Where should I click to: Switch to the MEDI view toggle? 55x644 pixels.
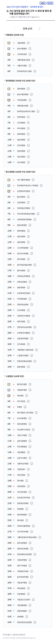click(43, 3)
